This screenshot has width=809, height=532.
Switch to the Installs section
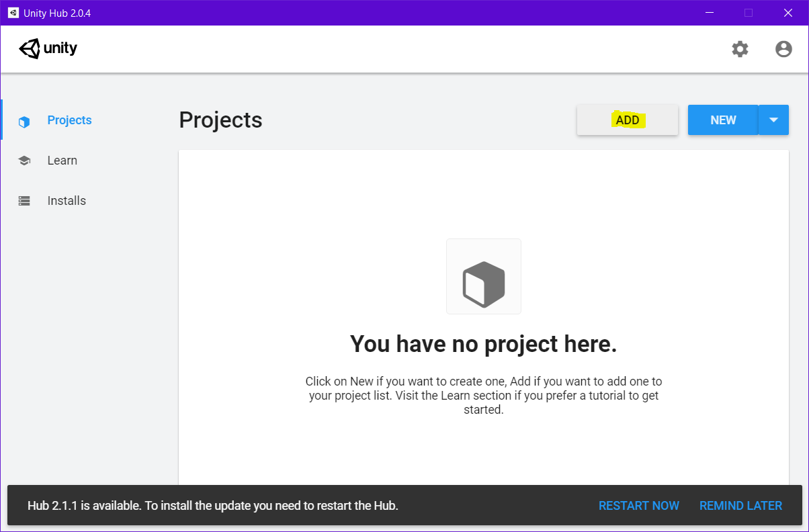(x=67, y=200)
